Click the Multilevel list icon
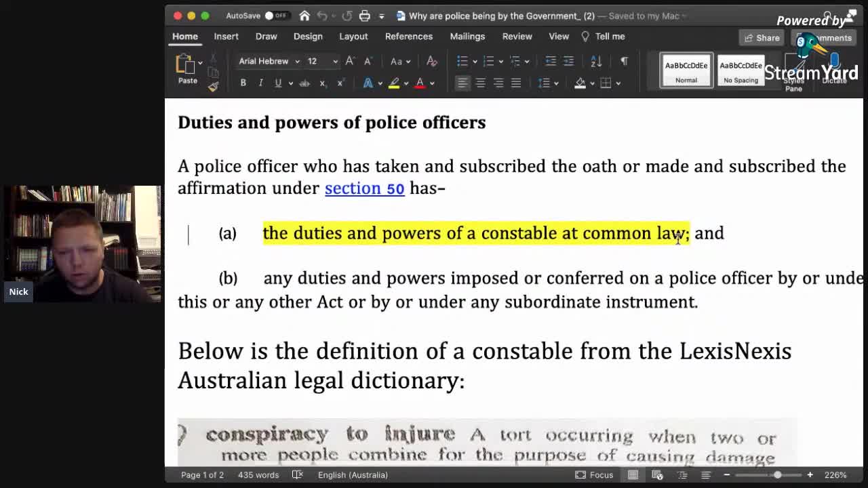 coord(515,61)
